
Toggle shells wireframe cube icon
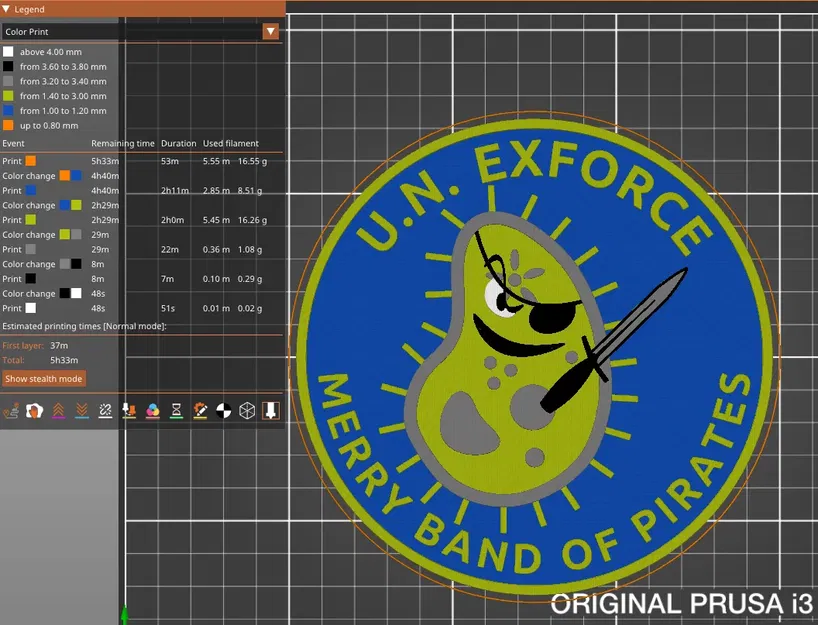pos(246,410)
